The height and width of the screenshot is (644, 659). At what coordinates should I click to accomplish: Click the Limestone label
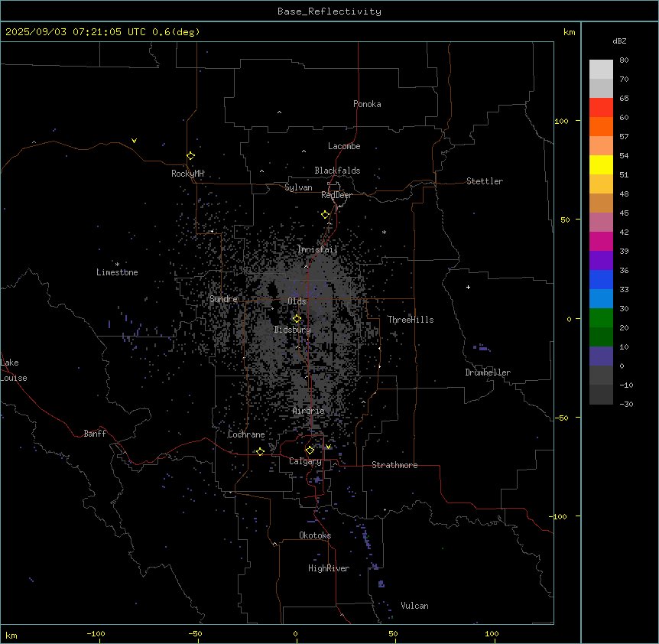117,272
